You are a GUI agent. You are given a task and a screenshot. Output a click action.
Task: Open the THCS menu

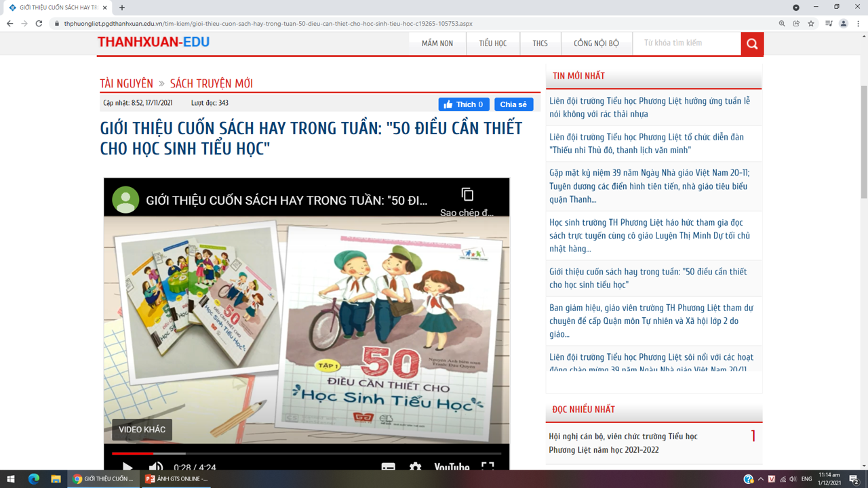[540, 43]
